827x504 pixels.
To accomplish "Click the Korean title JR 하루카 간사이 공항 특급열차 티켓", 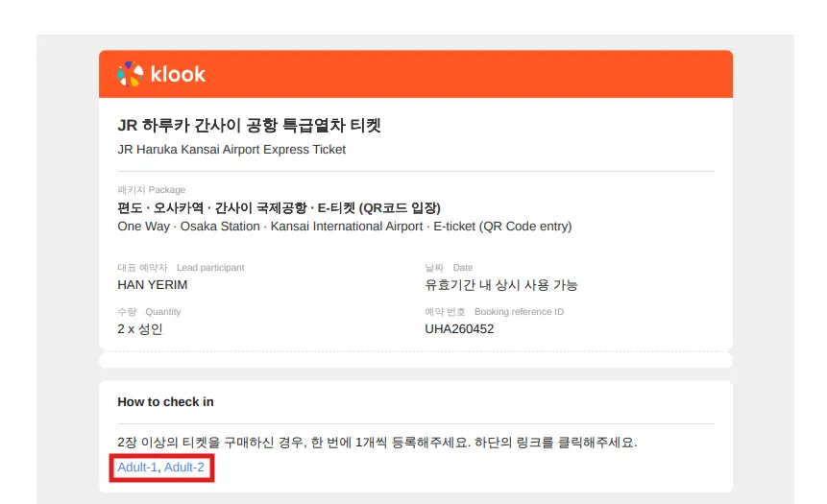I will coord(249,126).
